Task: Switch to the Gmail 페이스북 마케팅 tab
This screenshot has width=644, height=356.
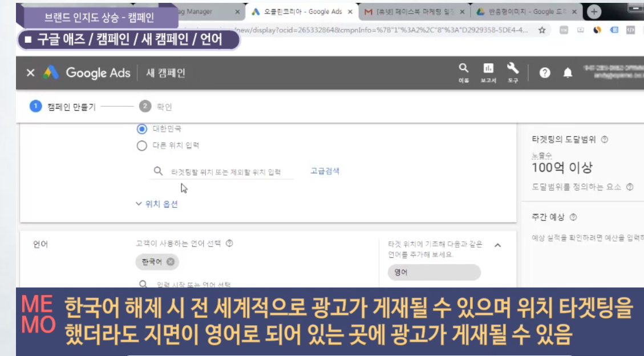Action: [414, 12]
